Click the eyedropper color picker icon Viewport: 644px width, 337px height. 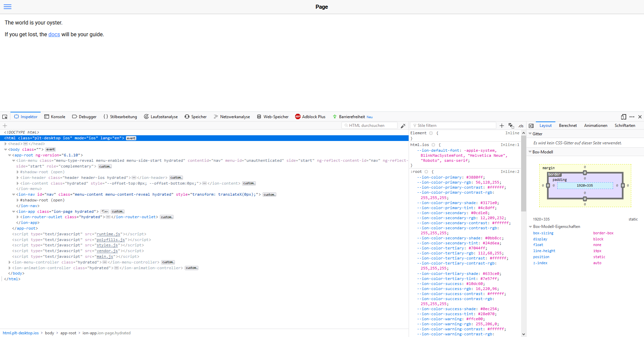[403, 126]
